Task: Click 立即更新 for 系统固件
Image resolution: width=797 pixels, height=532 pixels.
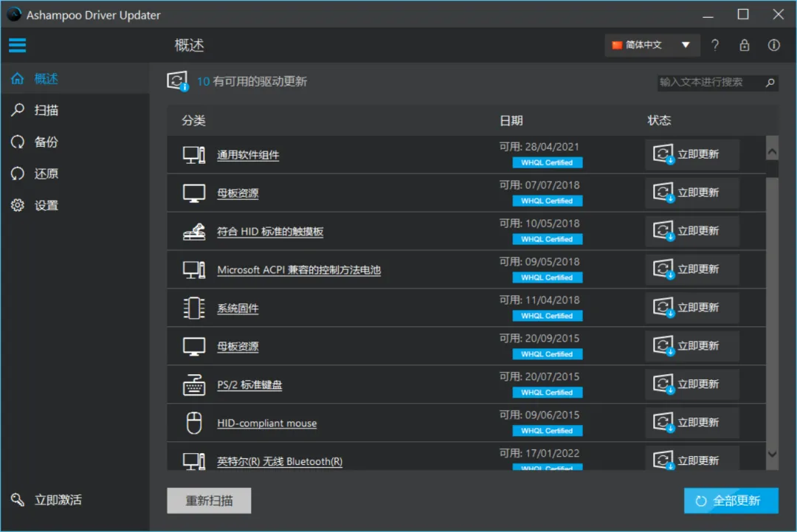Action: pos(691,308)
